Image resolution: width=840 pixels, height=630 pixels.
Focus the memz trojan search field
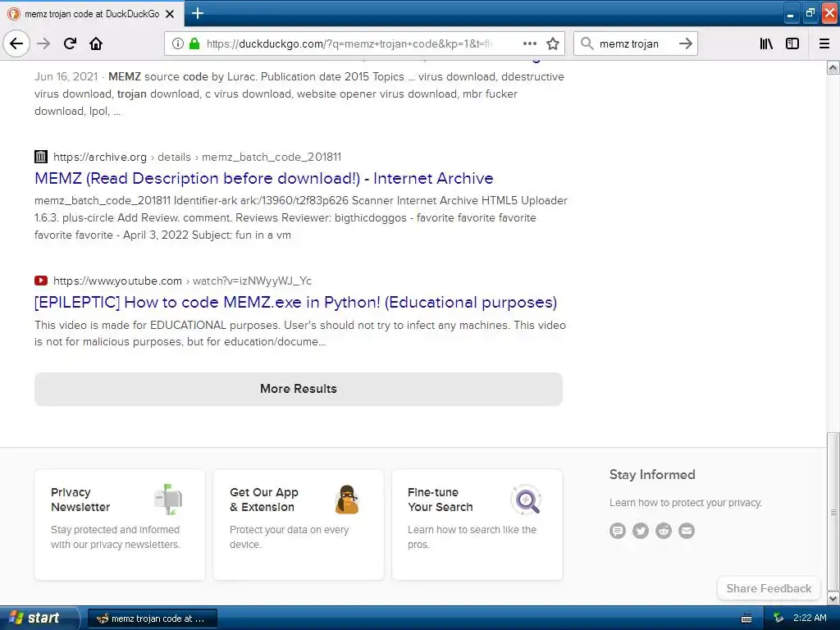pyautogui.click(x=635, y=43)
